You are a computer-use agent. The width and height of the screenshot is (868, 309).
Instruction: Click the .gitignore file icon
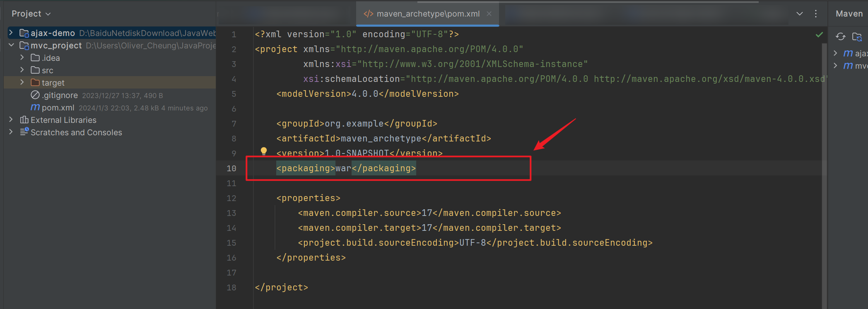click(x=35, y=95)
